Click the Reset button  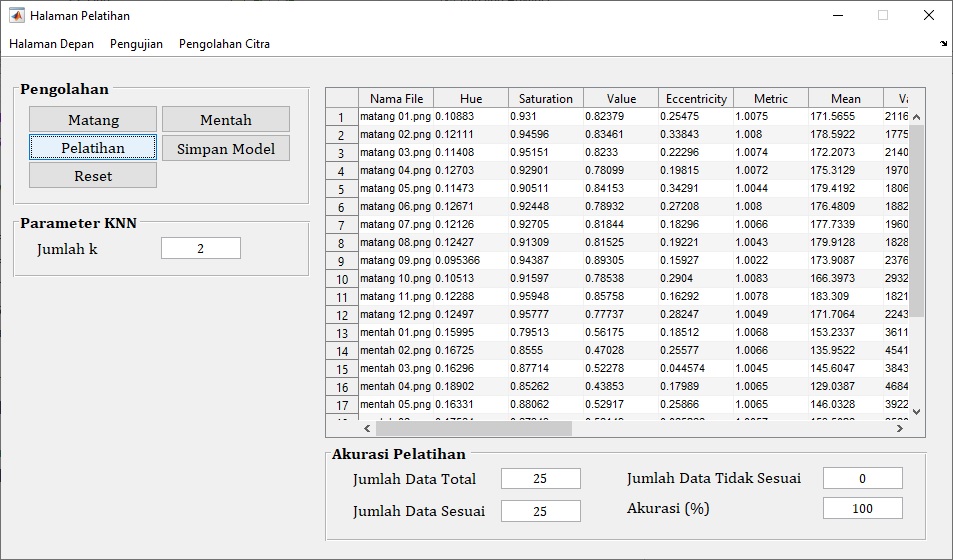93,176
